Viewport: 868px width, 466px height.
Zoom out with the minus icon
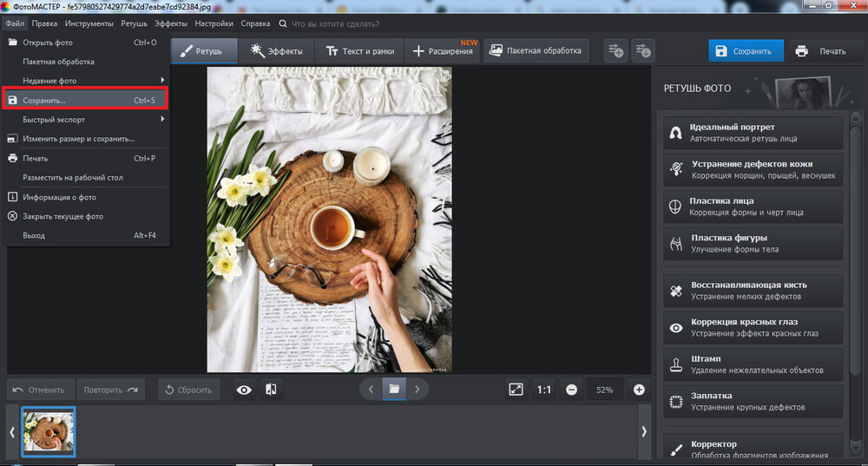[x=571, y=390]
